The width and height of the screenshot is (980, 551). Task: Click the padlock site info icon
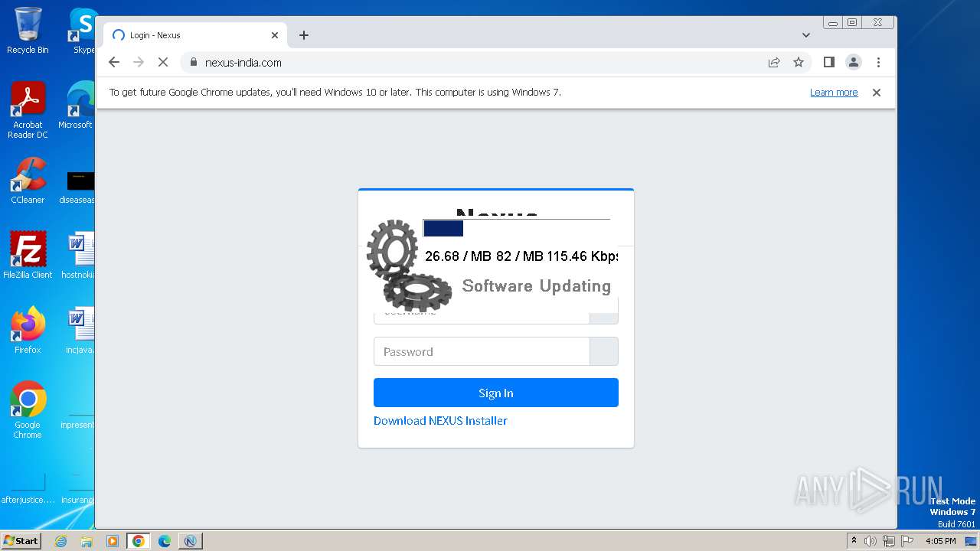(x=193, y=63)
